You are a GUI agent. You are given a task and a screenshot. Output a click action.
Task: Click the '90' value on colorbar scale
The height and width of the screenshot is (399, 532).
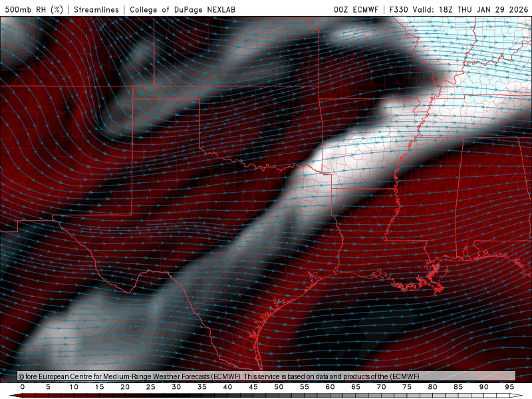click(484, 387)
